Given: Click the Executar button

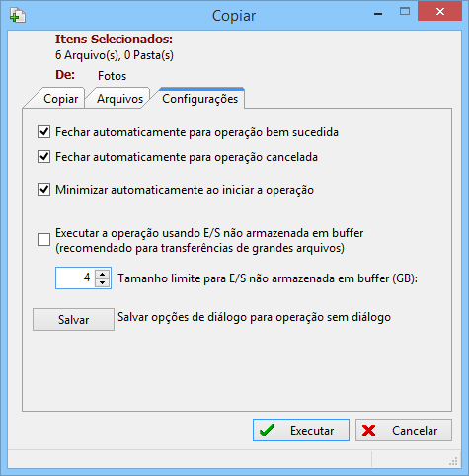Looking at the screenshot, I should [x=301, y=430].
